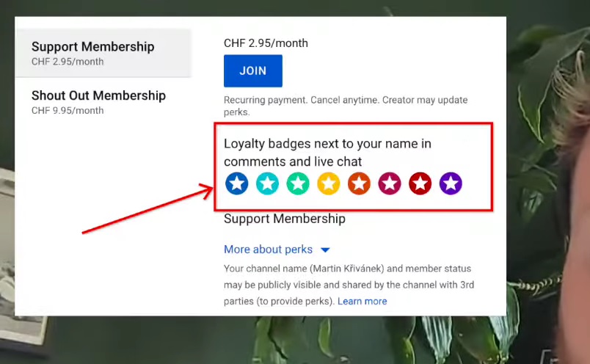
Task: Expand More about perks
Action: [x=269, y=250]
